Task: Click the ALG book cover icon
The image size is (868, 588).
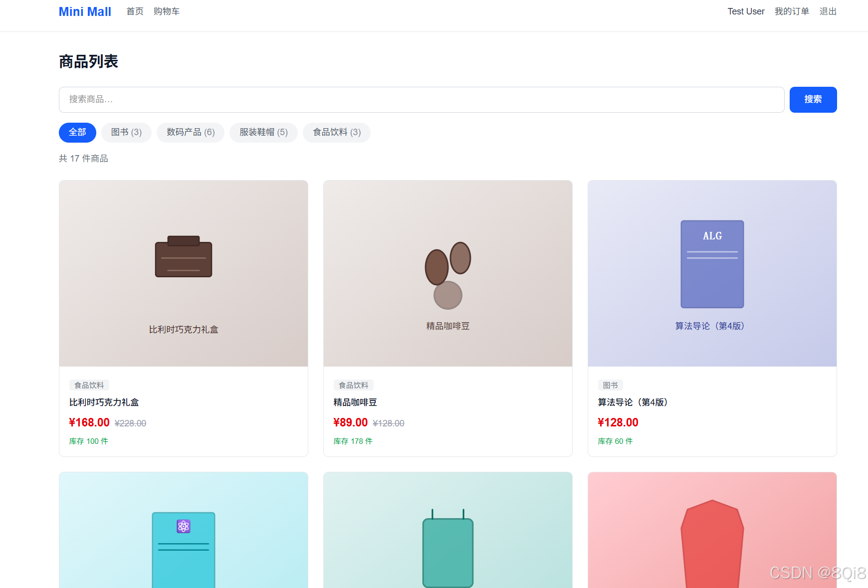Action: click(x=712, y=264)
